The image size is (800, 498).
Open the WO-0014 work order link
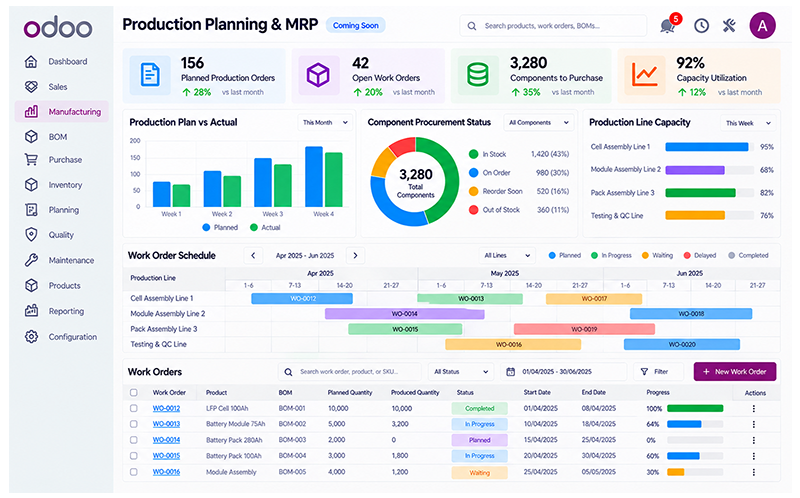tap(166, 440)
